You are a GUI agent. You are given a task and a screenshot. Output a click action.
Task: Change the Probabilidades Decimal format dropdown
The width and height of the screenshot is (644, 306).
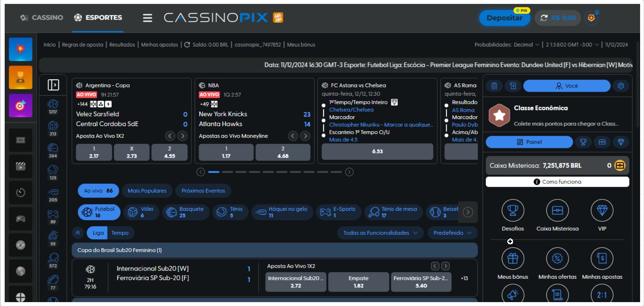(526, 45)
